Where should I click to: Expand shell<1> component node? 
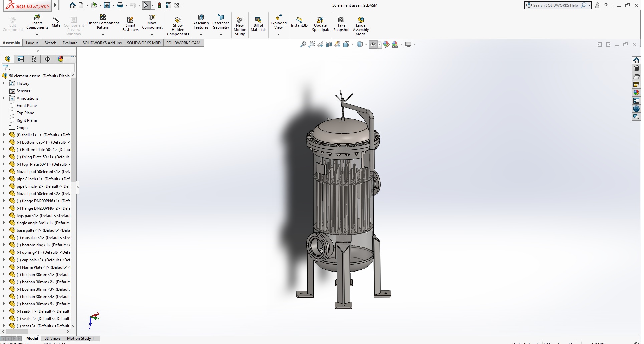tap(4, 135)
